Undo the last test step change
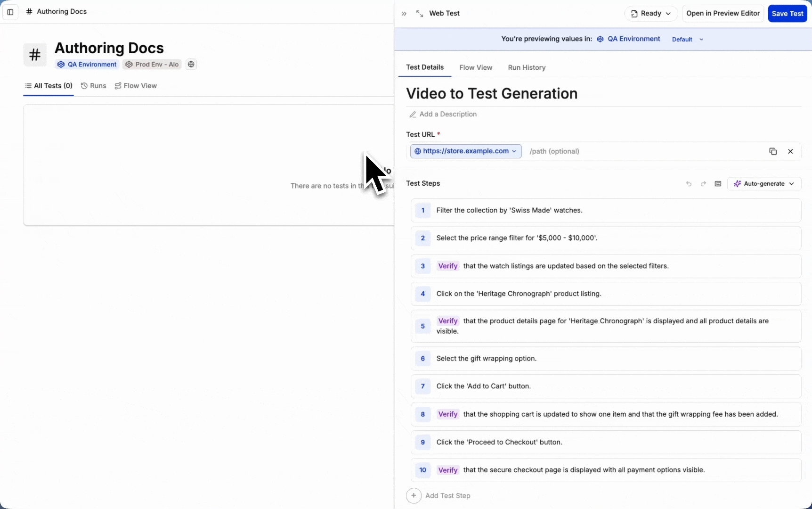Image resolution: width=812 pixels, height=509 pixels. click(x=689, y=184)
